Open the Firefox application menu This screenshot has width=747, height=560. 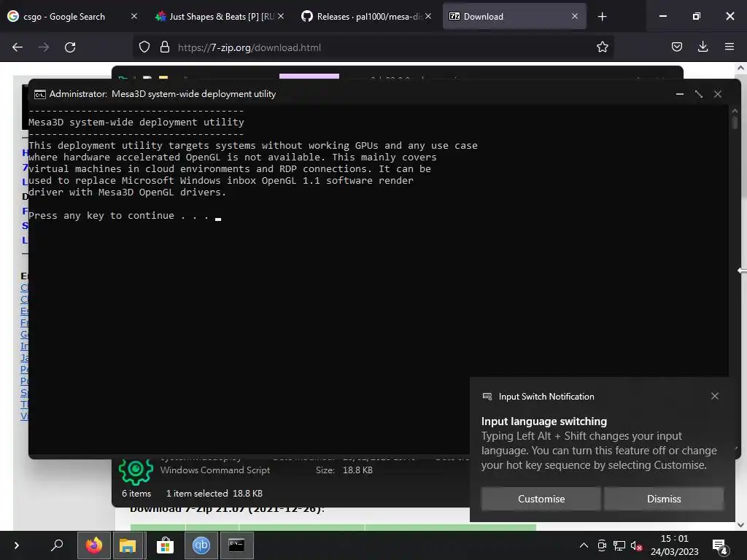[x=729, y=47]
